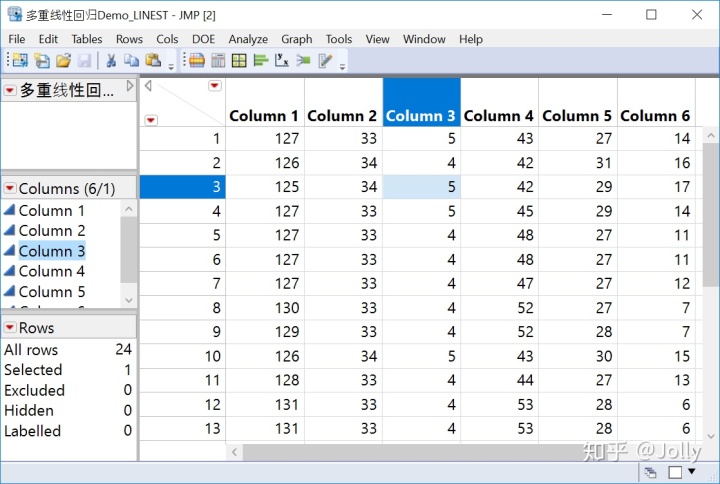This screenshot has height=484, width=720.
Task: Open the DOE menu
Action: click(x=203, y=39)
